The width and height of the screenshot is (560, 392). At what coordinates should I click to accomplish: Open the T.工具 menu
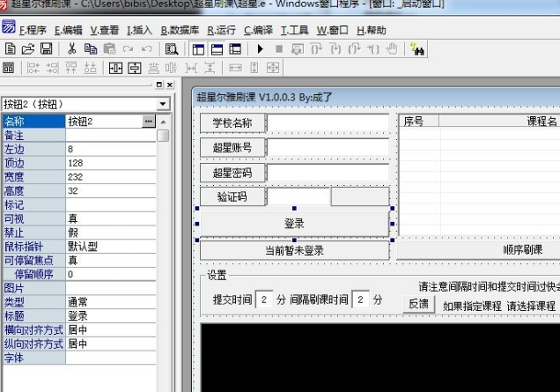click(295, 30)
